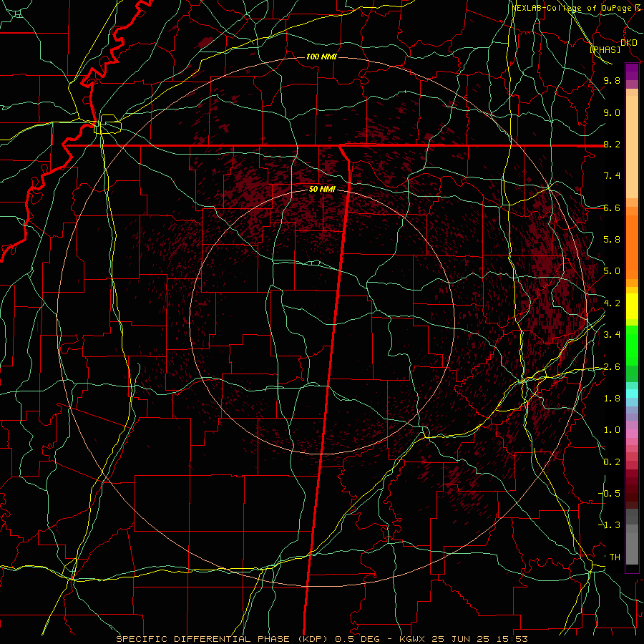Viewport: 644px width, 644px height.
Task: Click the "[PHAS]" units label
Action: pos(605,49)
